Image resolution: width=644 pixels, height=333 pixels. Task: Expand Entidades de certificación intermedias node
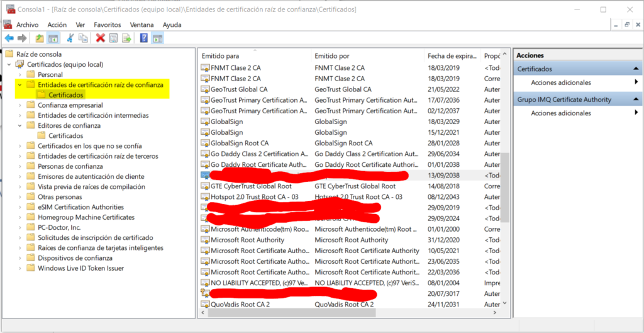point(19,116)
